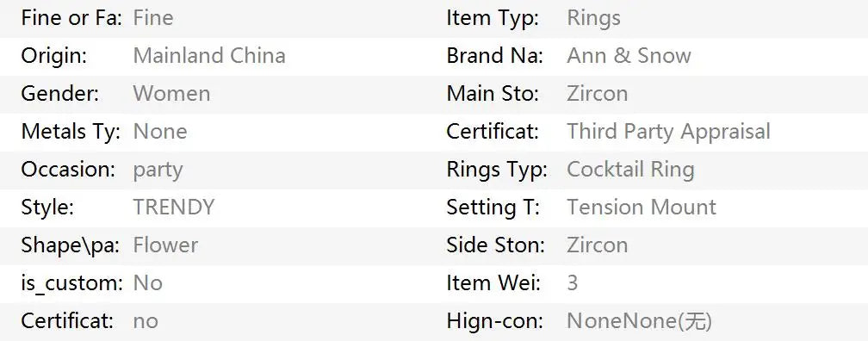Click the item weight value "3"
Image resolution: width=868 pixels, height=341 pixels.
(573, 282)
